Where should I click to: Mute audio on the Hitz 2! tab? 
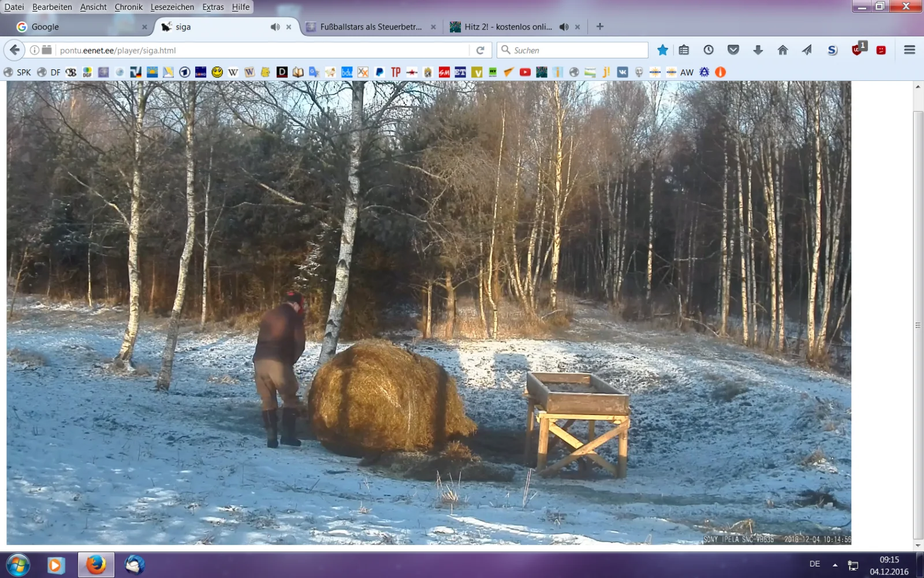[564, 27]
